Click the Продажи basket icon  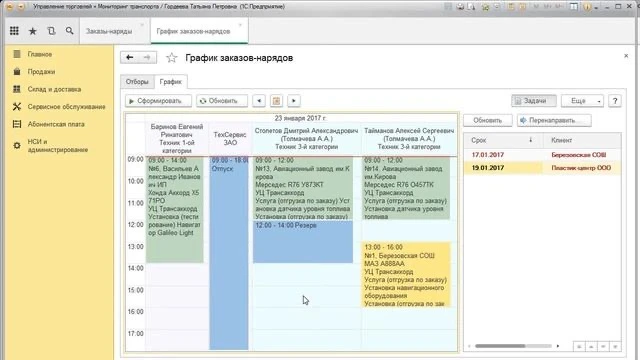point(17,71)
